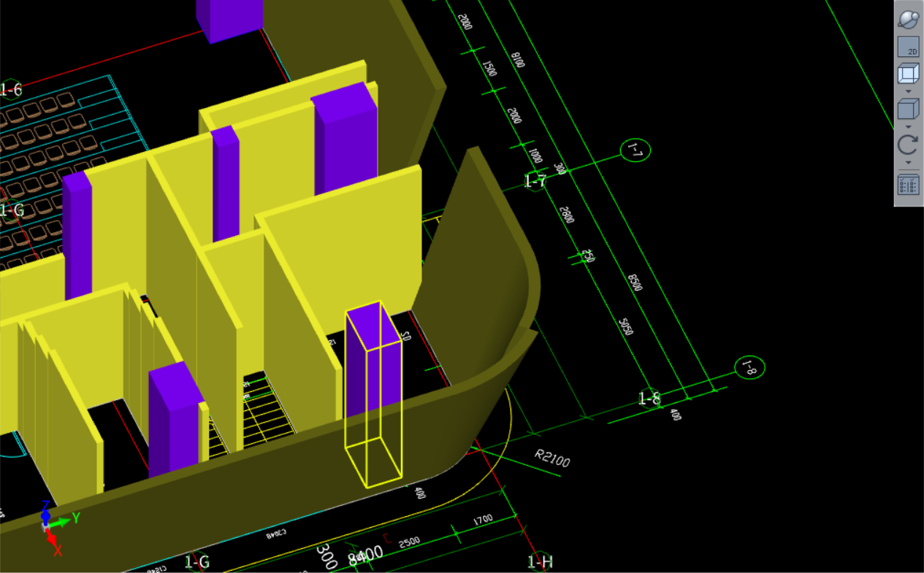Screen dimensions: 924x573
Task: Select the 1700 dimension text
Action: [x=483, y=520]
